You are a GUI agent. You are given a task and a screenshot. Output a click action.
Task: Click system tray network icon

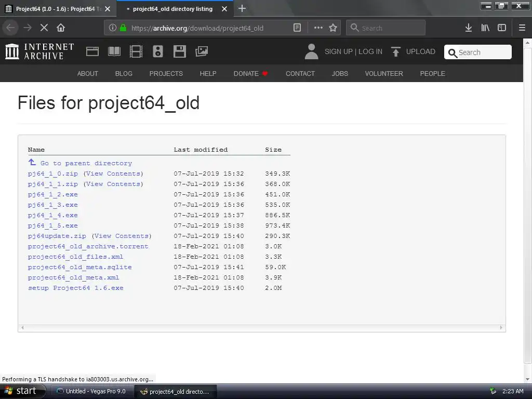click(x=493, y=391)
